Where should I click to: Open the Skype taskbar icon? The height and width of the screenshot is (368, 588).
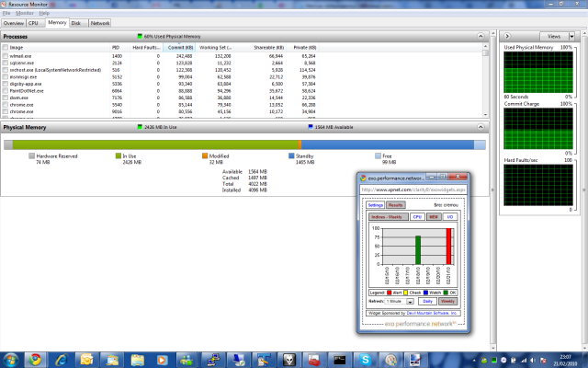pos(364,359)
